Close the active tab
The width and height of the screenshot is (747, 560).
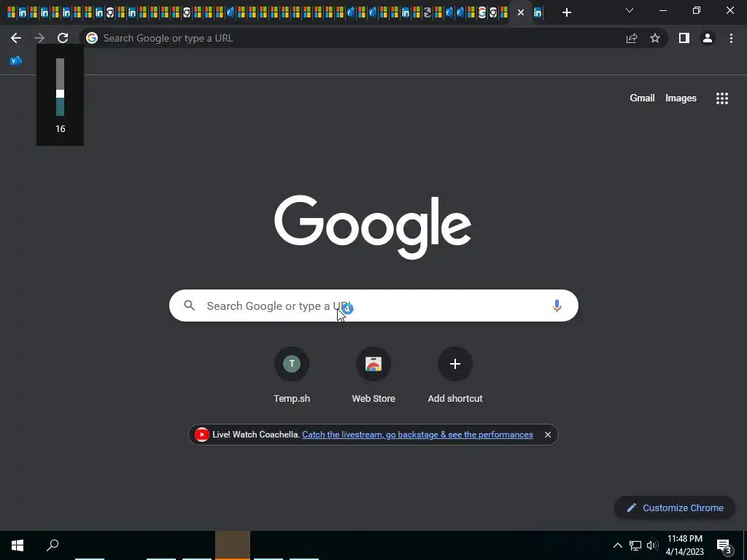521,12
